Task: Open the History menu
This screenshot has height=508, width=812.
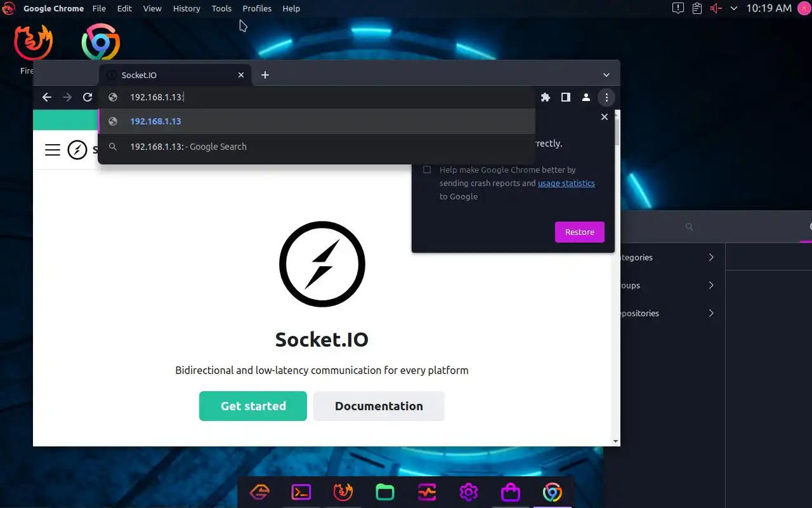Action: click(x=187, y=8)
